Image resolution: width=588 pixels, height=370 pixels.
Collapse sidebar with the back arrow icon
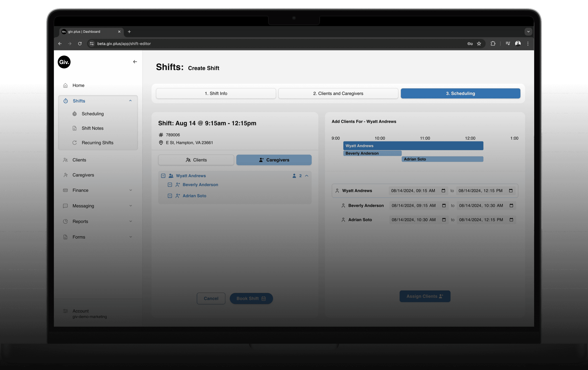tap(135, 62)
